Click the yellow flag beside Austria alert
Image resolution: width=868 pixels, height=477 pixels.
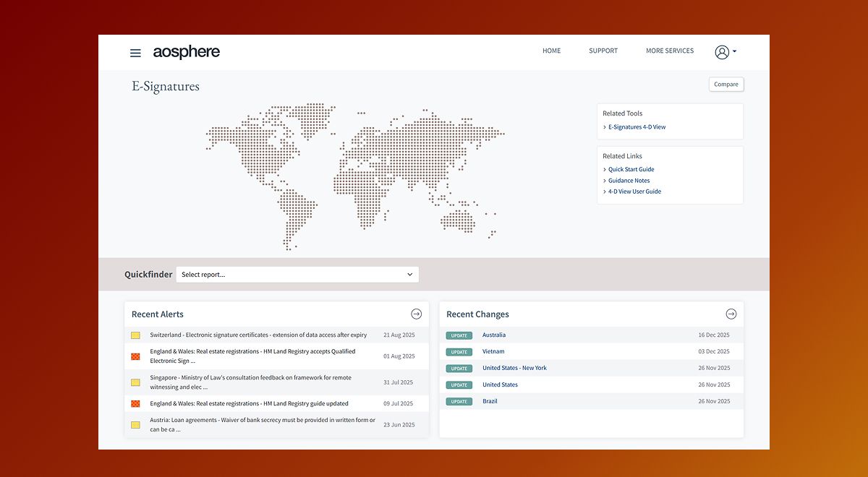point(135,425)
